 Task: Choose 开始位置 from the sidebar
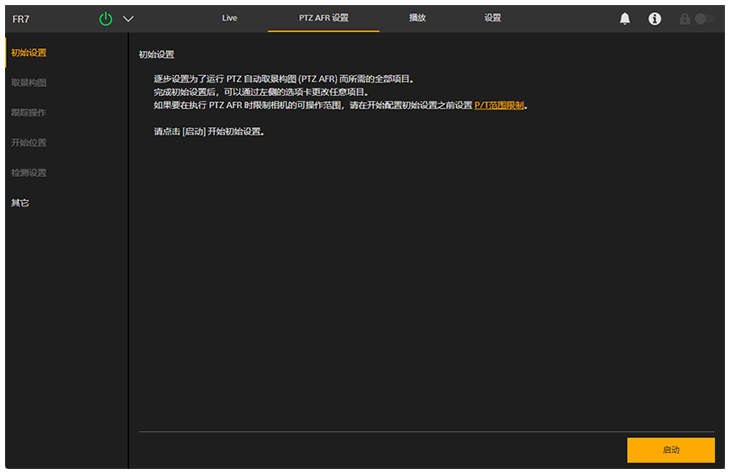pos(28,142)
